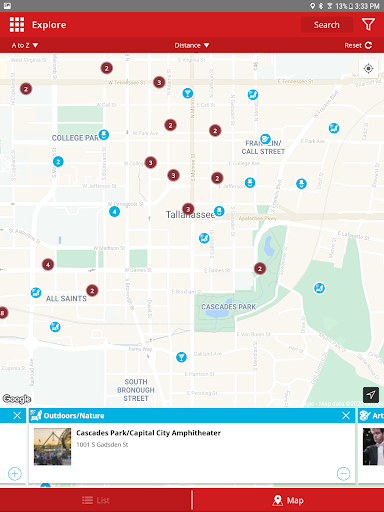Viewport: 384px width, 512px height.
Task: Switch to the List tab
Action: 96,500
